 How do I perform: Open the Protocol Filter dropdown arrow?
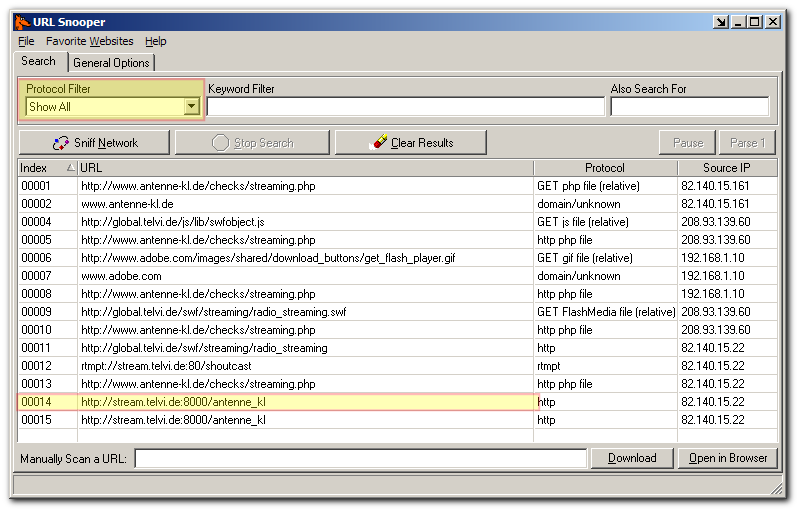[x=192, y=107]
